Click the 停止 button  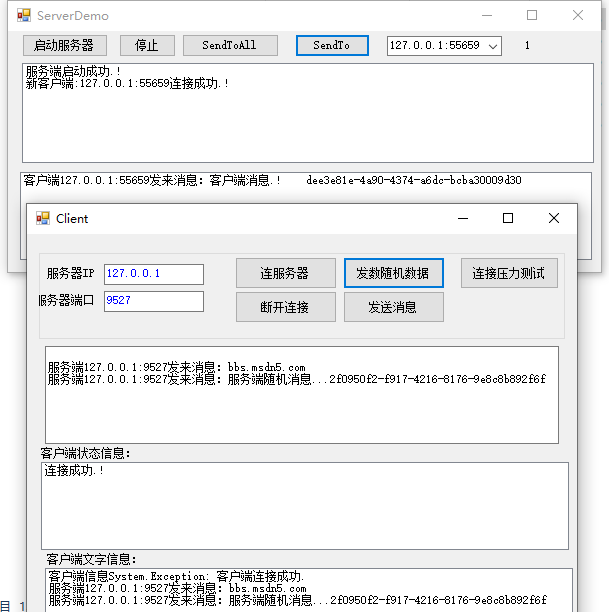click(147, 46)
